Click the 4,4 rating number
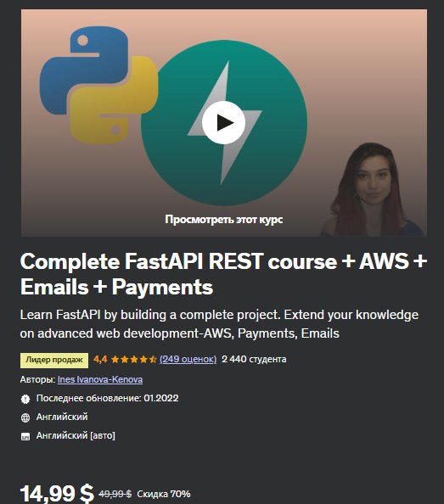This screenshot has height=504, width=444. tap(100, 360)
